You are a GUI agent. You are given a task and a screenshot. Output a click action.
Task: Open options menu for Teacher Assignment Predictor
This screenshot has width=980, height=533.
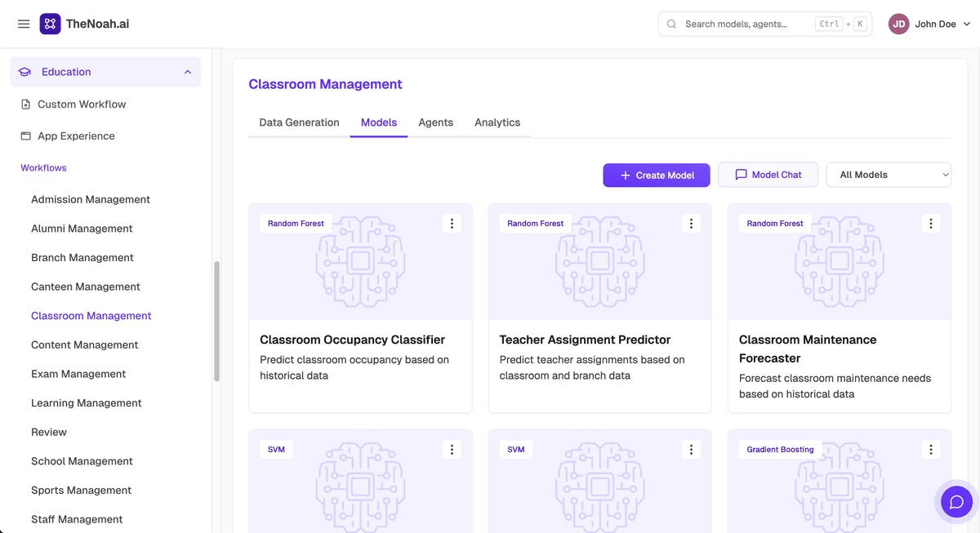point(691,224)
